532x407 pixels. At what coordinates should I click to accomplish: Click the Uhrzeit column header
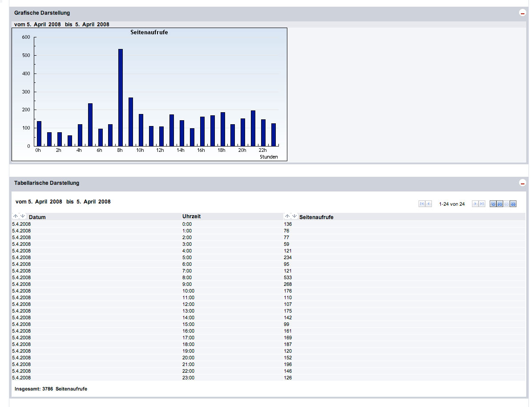(191, 216)
